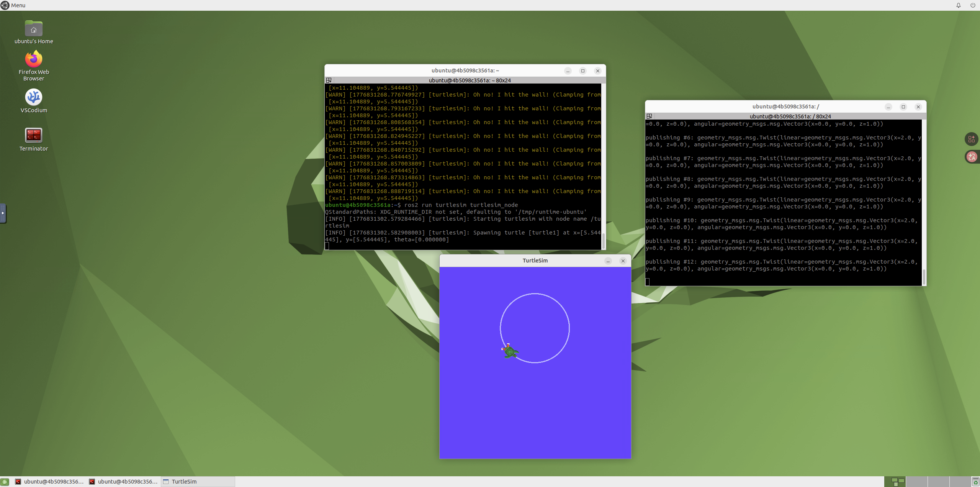
Task: Click the first terminal entry in the taskbar
Action: 49,482
